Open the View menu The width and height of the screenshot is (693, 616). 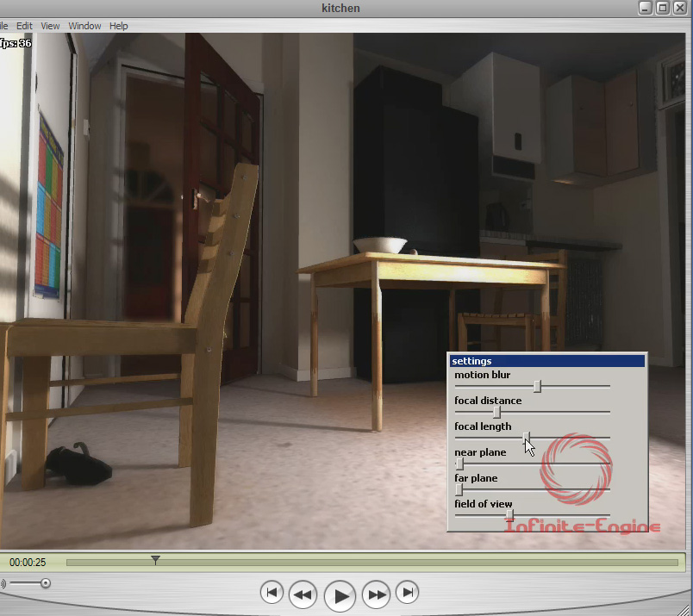click(x=51, y=26)
